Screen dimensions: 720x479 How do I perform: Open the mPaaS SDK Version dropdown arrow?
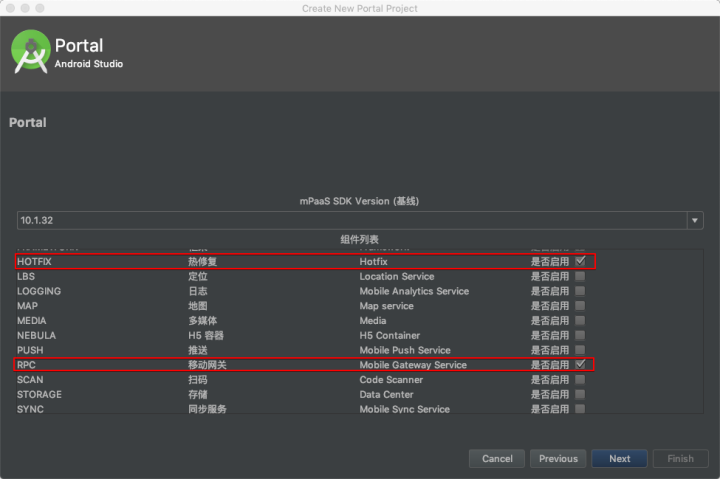695,220
